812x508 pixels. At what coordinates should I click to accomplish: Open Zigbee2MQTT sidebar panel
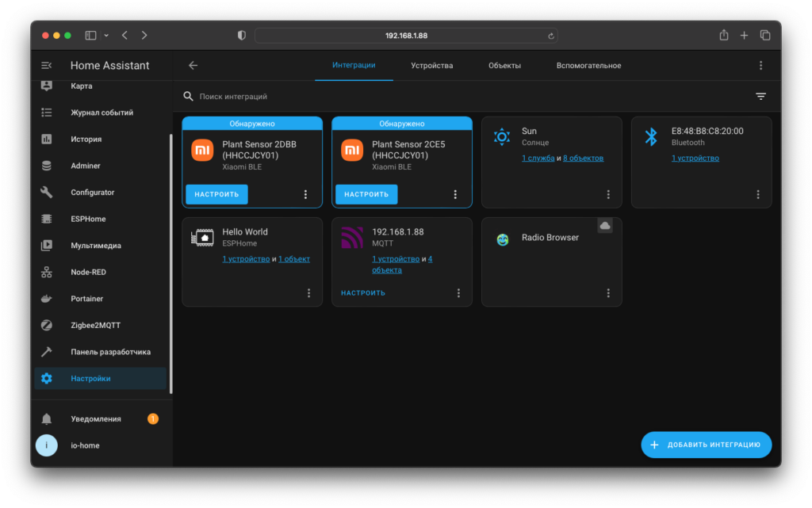(101, 325)
